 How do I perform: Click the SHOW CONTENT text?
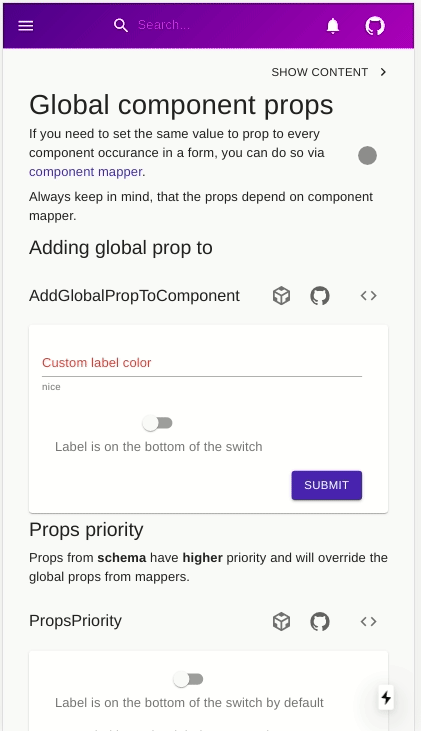(320, 72)
